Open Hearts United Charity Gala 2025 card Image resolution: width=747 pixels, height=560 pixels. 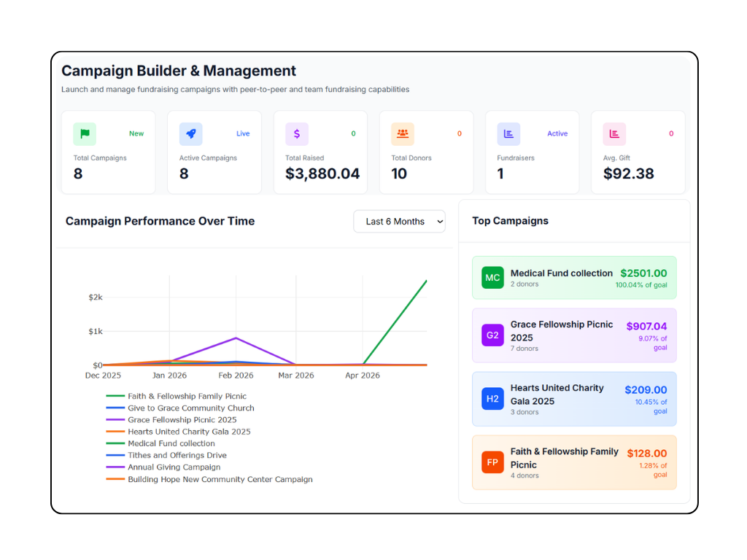(574, 399)
